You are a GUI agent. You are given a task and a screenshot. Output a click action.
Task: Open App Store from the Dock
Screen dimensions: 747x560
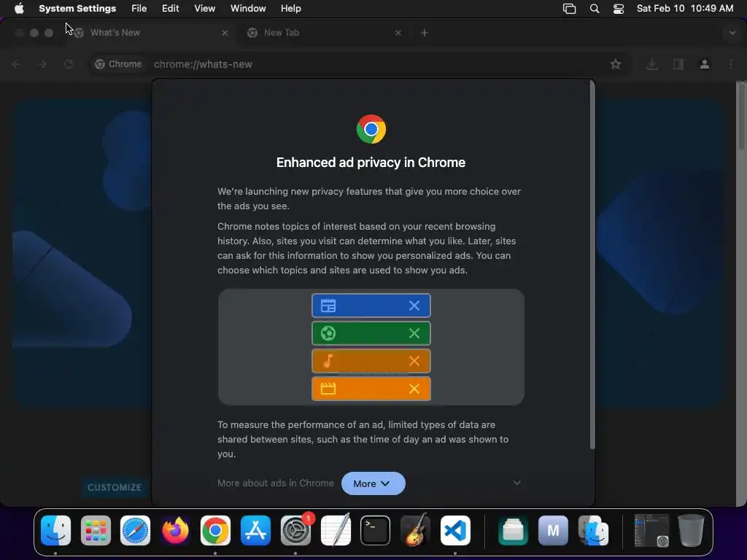point(255,531)
